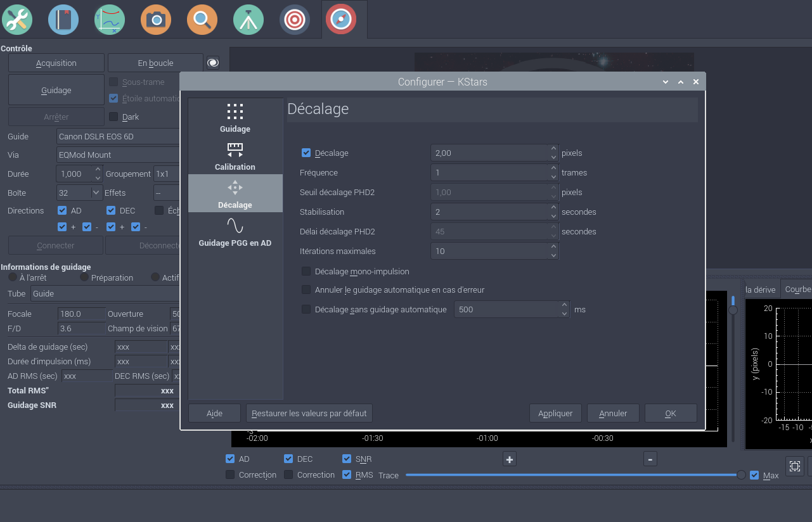
Task: Switch to the la dérive tab
Action: coord(761,290)
